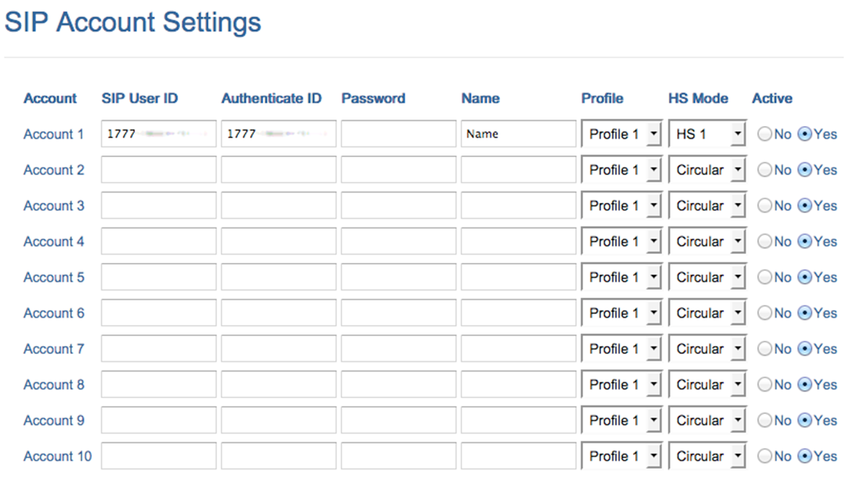This screenshot has height=480, width=868.
Task: Click Name field for Account 4
Action: (x=519, y=242)
